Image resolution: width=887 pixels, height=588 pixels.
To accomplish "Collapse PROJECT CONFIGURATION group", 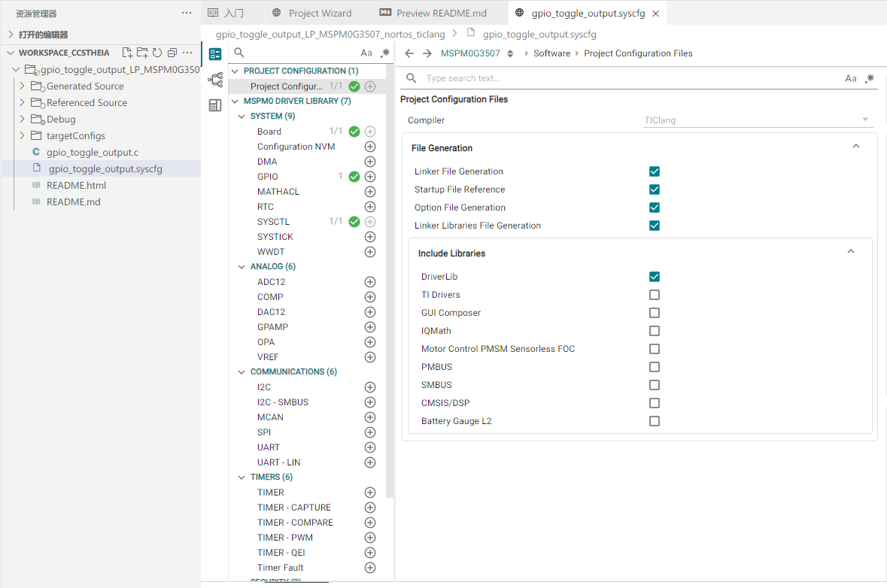I will pyautogui.click(x=235, y=71).
